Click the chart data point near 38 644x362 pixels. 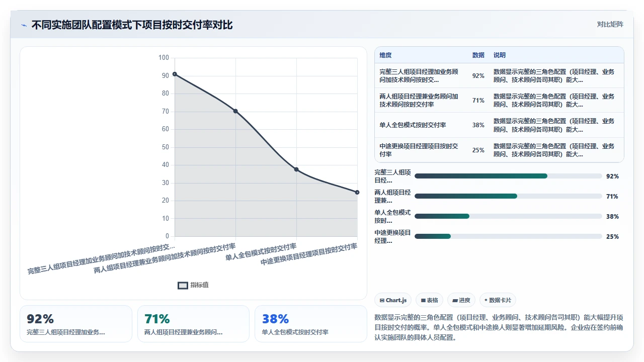click(x=296, y=169)
